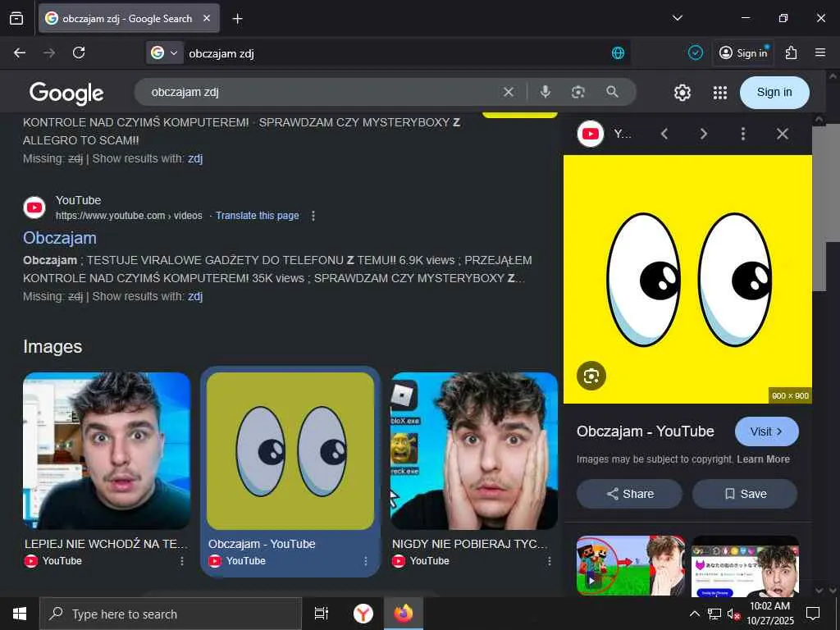Click the Google search field with obczajam zdj
The height and width of the screenshot is (630, 840).
point(322,92)
